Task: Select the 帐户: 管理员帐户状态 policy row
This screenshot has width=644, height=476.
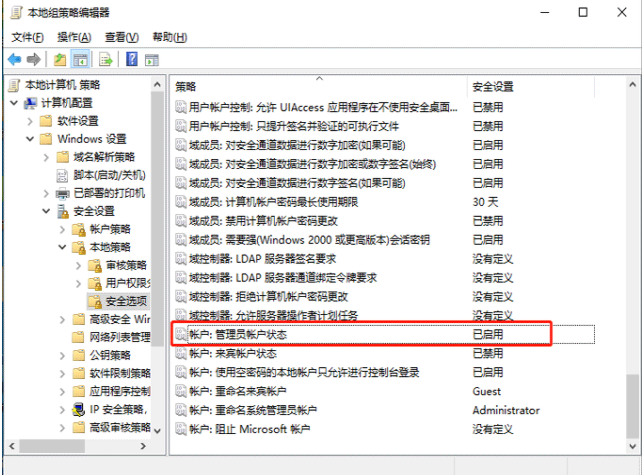Action: pyautogui.click(x=238, y=335)
